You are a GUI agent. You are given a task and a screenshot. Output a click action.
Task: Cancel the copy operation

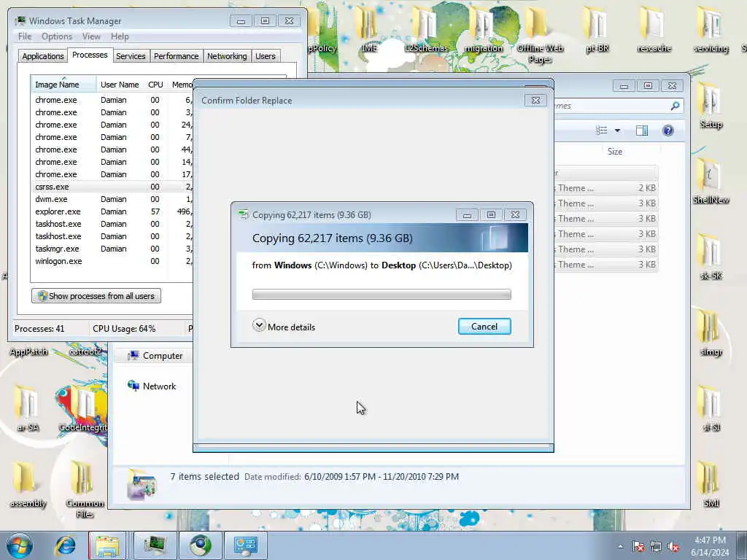(x=484, y=326)
